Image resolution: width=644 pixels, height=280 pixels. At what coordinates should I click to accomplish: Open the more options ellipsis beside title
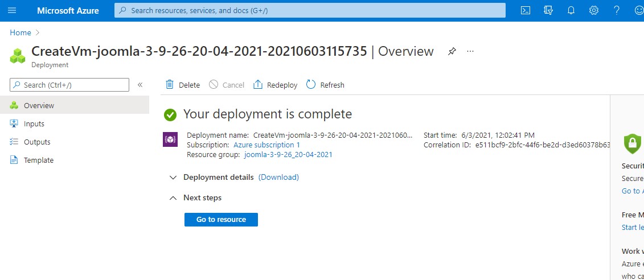click(471, 51)
